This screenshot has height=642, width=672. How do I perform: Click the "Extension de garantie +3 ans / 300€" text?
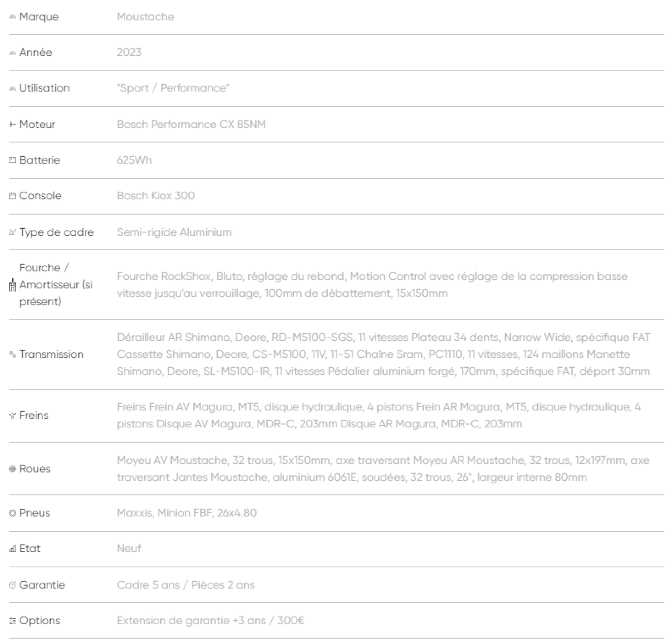pos(210,621)
